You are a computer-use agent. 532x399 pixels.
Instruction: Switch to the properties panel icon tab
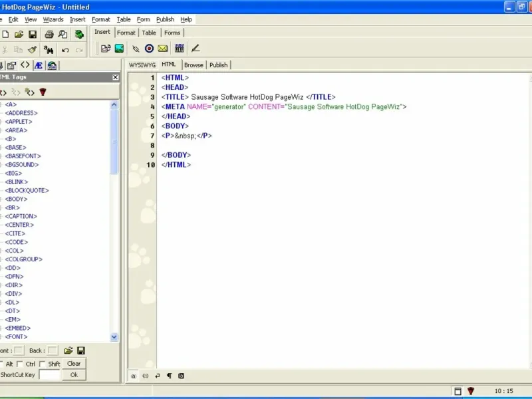[x=11, y=65]
